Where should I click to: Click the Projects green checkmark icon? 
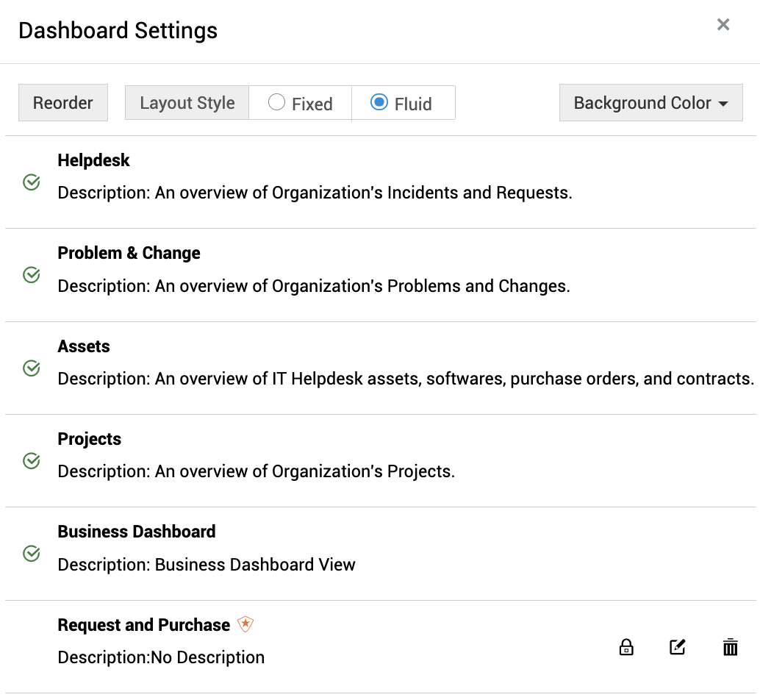pyautogui.click(x=32, y=461)
